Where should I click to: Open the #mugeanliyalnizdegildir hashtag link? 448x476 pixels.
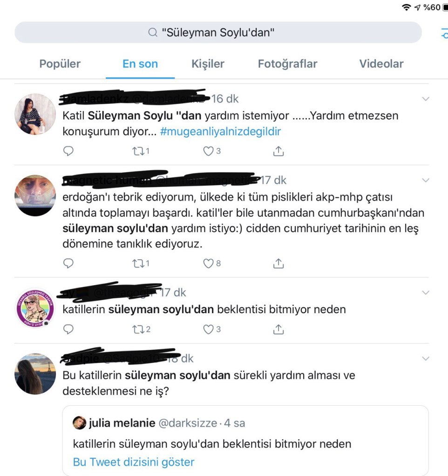click(220, 131)
